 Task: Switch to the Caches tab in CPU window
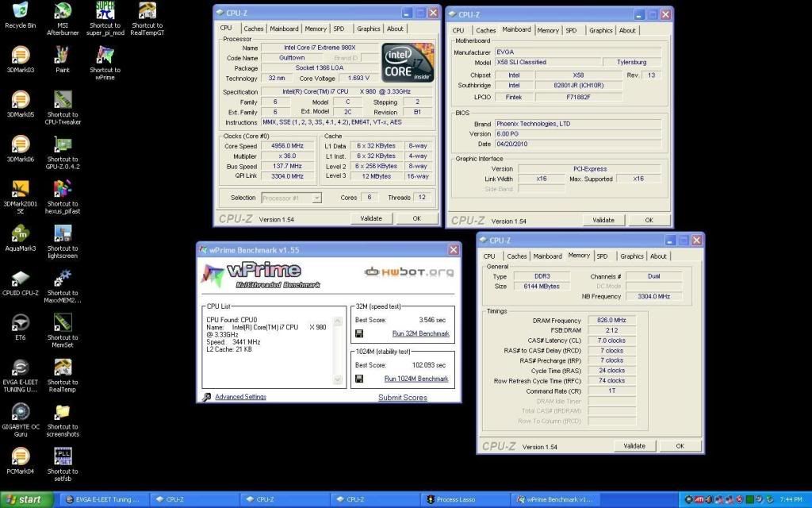coord(254,29)
